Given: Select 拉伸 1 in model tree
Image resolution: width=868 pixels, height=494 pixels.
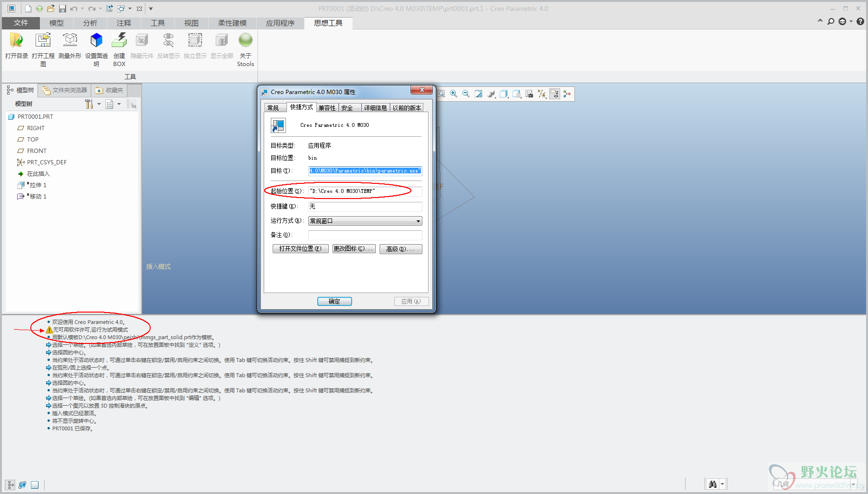Looking at the screenshot, I should coord(32,185).
